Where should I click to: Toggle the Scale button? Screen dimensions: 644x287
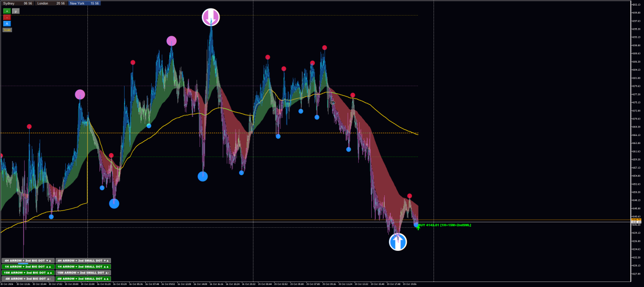coord(7,30)
